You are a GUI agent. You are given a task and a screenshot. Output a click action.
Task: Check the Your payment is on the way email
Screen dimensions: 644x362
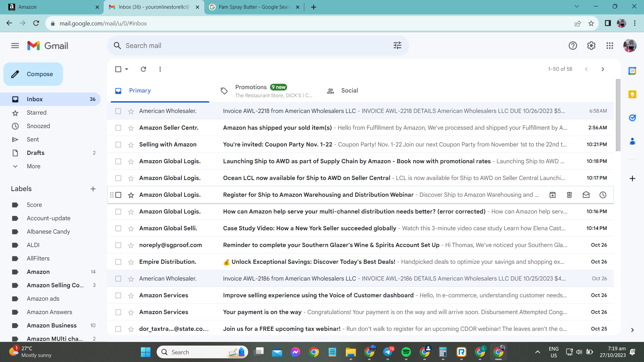click(118, 312)
